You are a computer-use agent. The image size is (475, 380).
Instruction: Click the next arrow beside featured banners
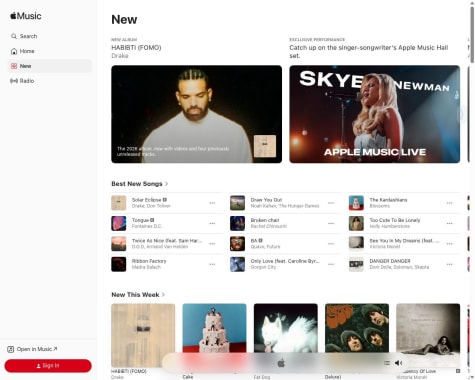point(462,114)
